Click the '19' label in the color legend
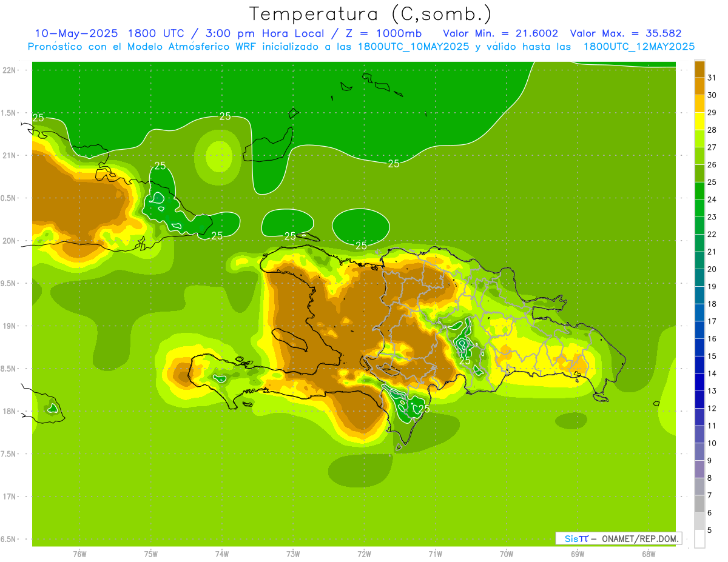Image resolution: width=728 pixels, height=562 pixels. [712, 287]
